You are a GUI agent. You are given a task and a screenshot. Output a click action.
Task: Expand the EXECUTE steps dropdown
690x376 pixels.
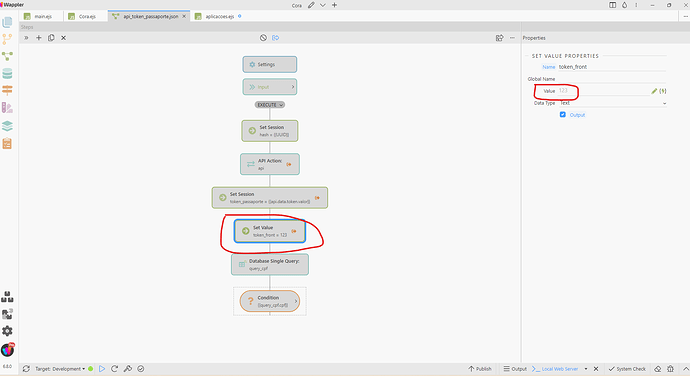[x=270, y=105]
